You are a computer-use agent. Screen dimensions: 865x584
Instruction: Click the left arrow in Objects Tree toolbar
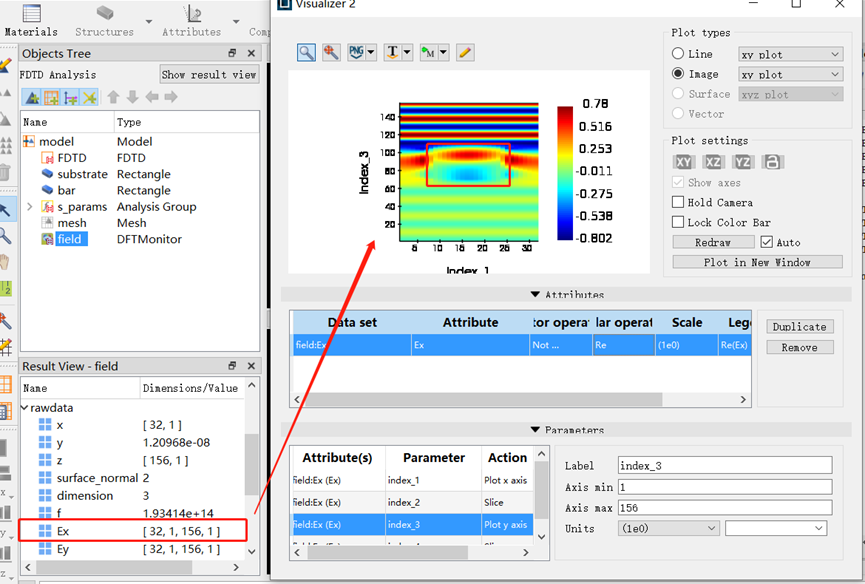click(152, 97)
